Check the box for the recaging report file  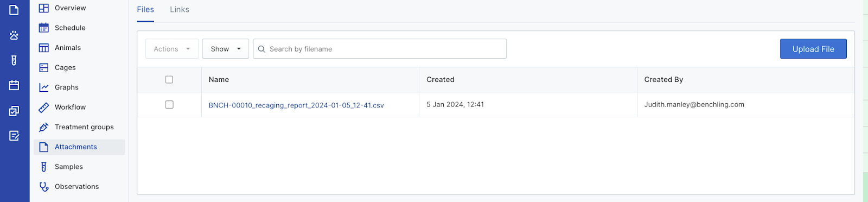(169, 105)
